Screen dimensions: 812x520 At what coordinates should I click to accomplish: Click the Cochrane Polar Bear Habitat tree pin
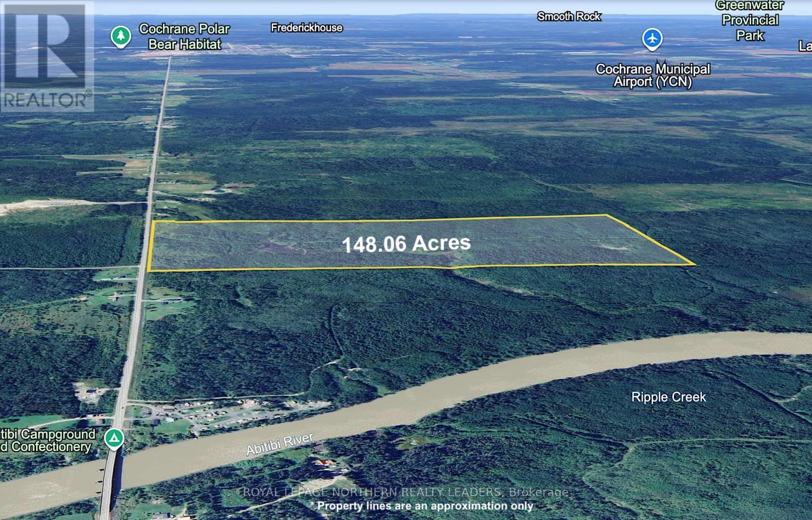pyautogui.click(x=121, y=36)
